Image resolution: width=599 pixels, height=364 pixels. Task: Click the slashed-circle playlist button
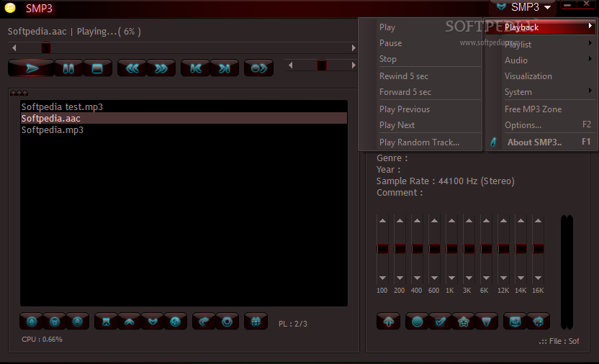[176, 322]
